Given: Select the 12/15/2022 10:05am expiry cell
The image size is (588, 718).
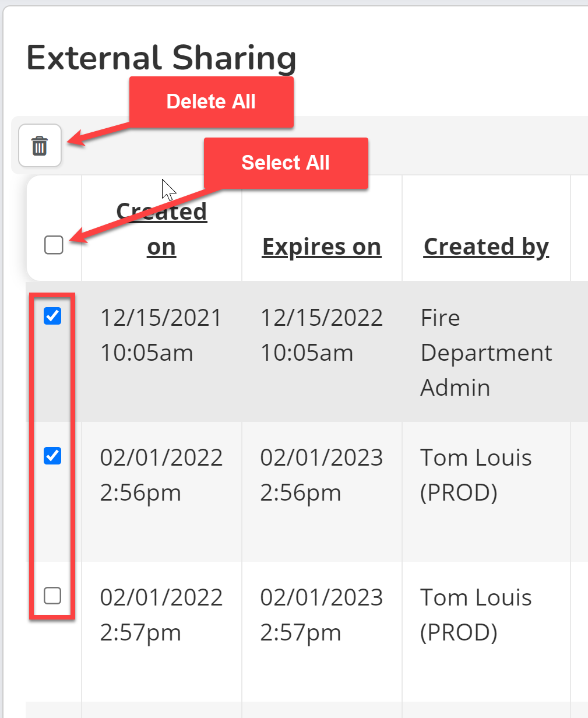Looking at the screenshot, I should [321, 335].
